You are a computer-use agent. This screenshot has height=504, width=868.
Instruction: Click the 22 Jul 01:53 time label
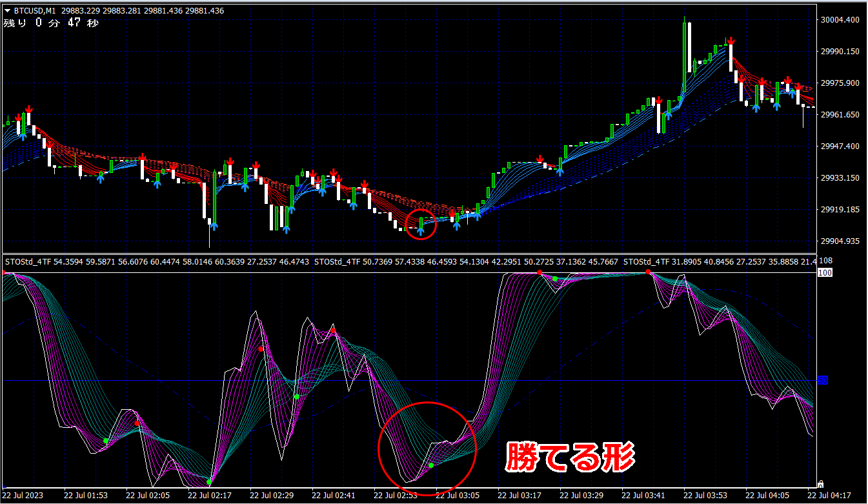86,496
